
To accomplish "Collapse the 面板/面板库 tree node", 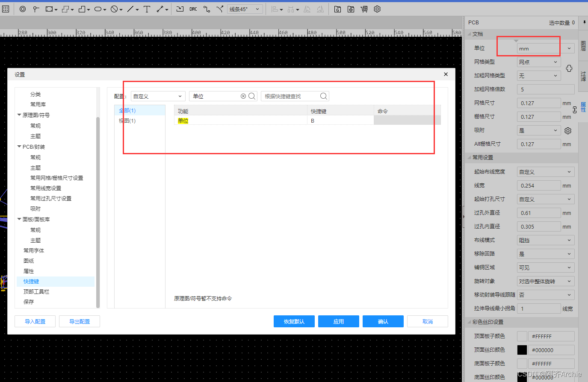I will point(19,219).
